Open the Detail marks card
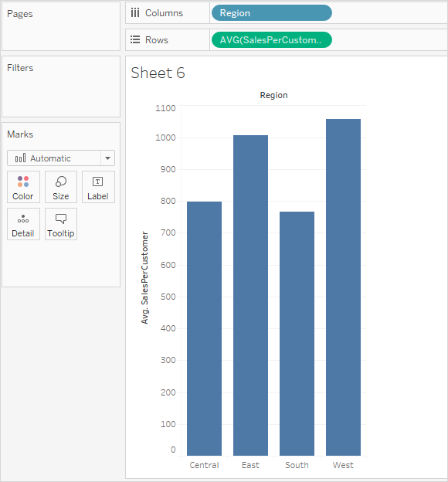This screenshot has height=482, width=448. (23, 224)
